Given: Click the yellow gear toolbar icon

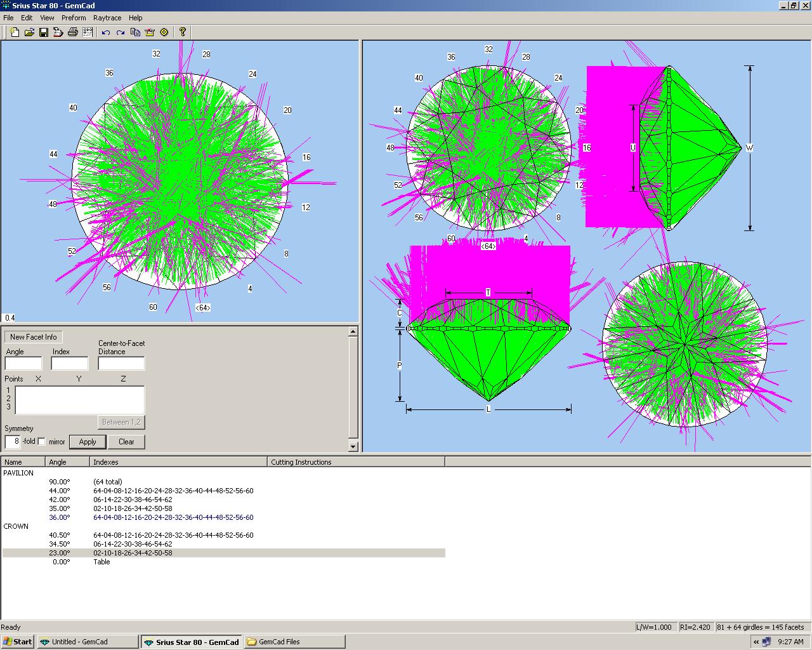Looking at the screenshot, I should tap(164, 32).
